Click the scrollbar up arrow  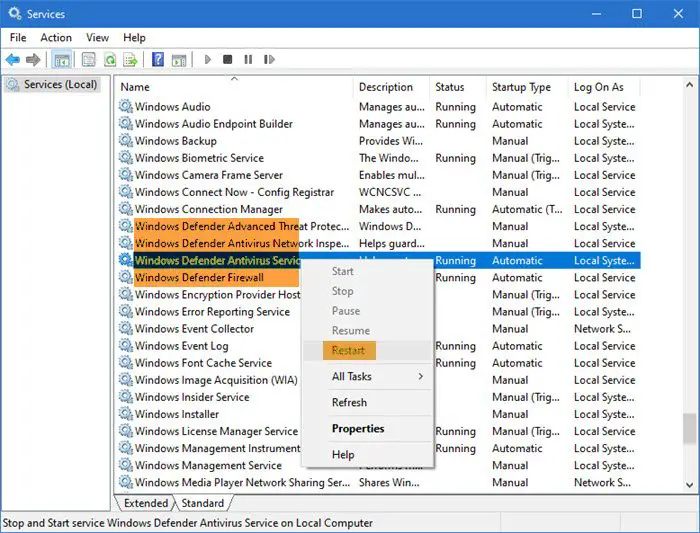(690, 84)
